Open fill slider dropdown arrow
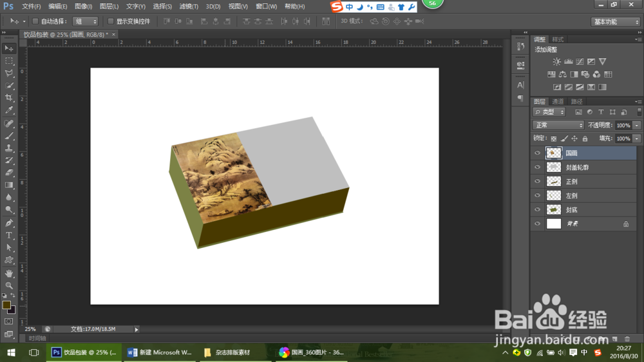This screenshot has height=362, width=644. 637,139
